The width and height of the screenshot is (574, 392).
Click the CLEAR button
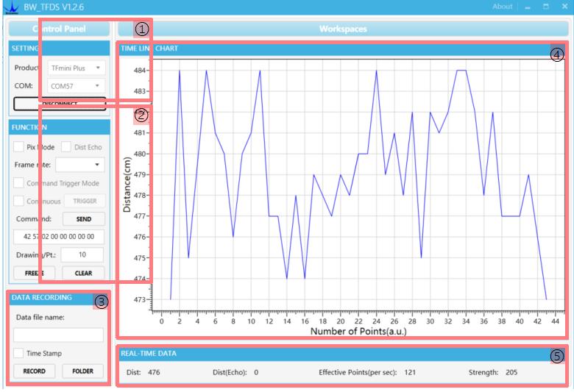pyautogui.click(x=83, y=273)
